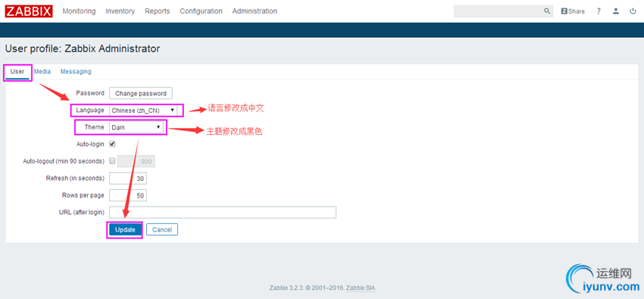Click the ZABBIX logo
Image resolution: width=644 pixels, height=299 pixels.
pos(29,11)
